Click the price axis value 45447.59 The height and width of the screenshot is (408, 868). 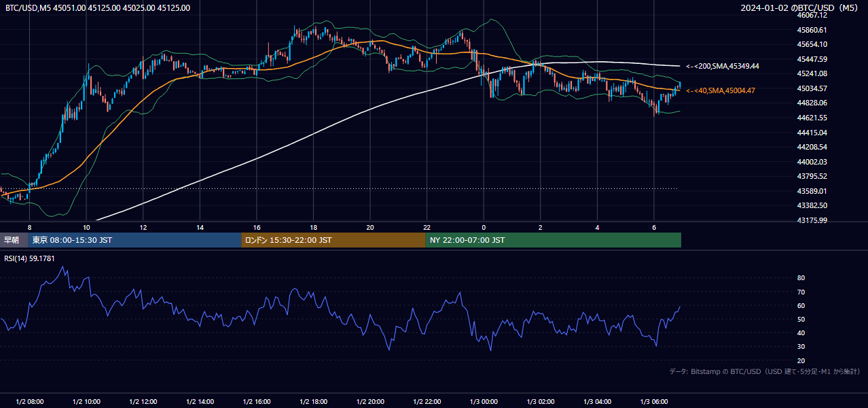[x=812, y=59]
